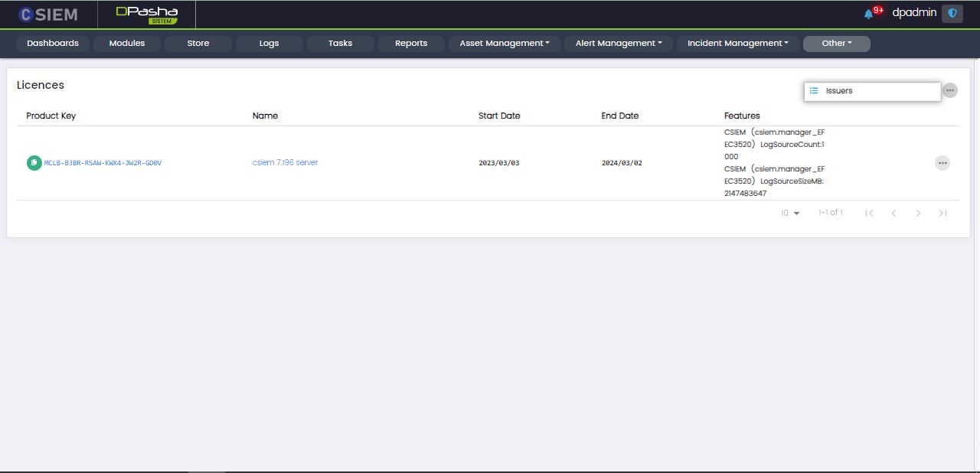Click the green copy product key icon
The height and width of the screenshot is (473, 980).
(34, 163)
